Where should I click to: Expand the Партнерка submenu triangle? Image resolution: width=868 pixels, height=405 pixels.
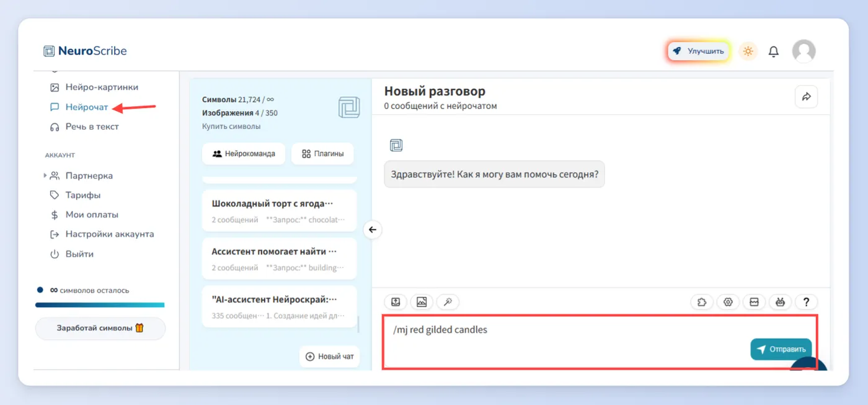pyautogui.click(x=45, y=176)
